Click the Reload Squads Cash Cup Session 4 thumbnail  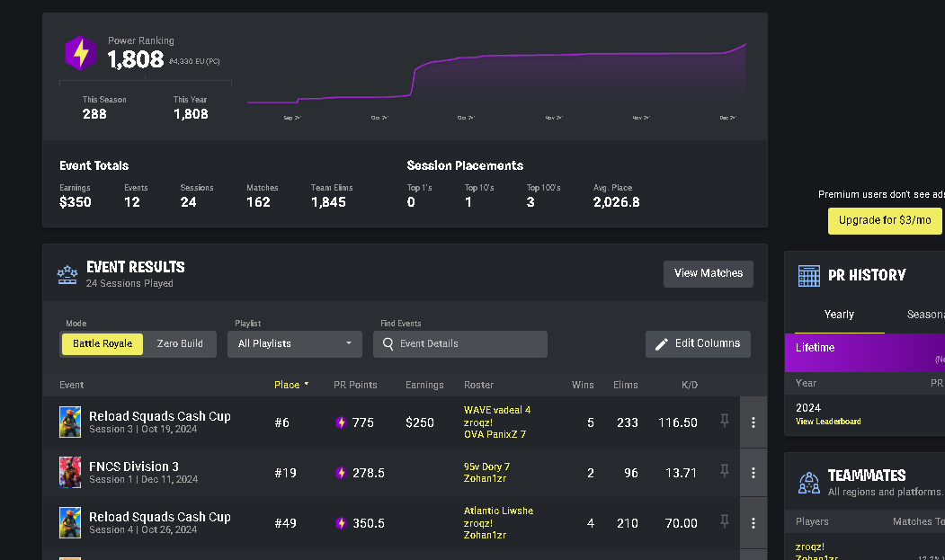point(70,522)
